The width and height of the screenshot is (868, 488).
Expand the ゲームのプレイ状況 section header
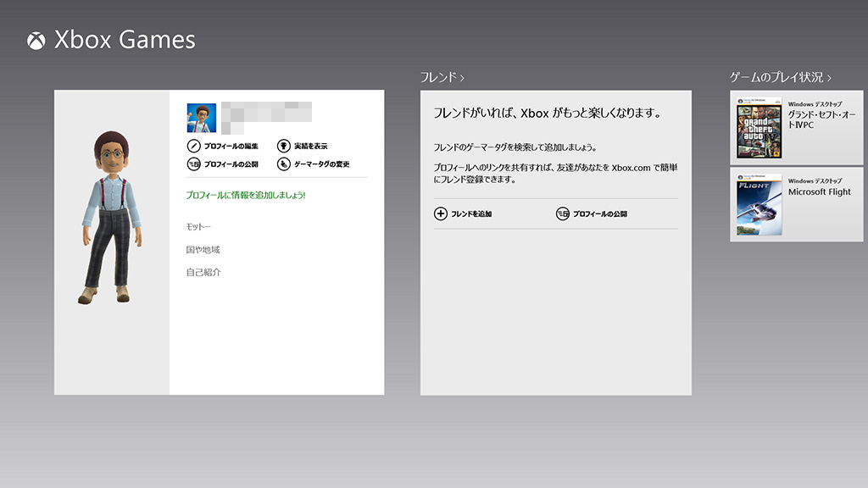781,77
